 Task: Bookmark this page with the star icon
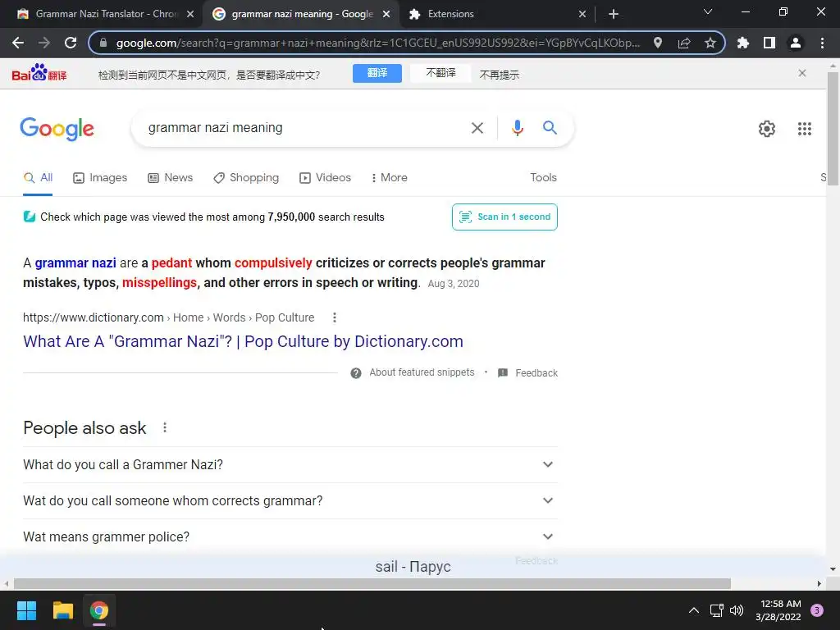click(710, 43)
